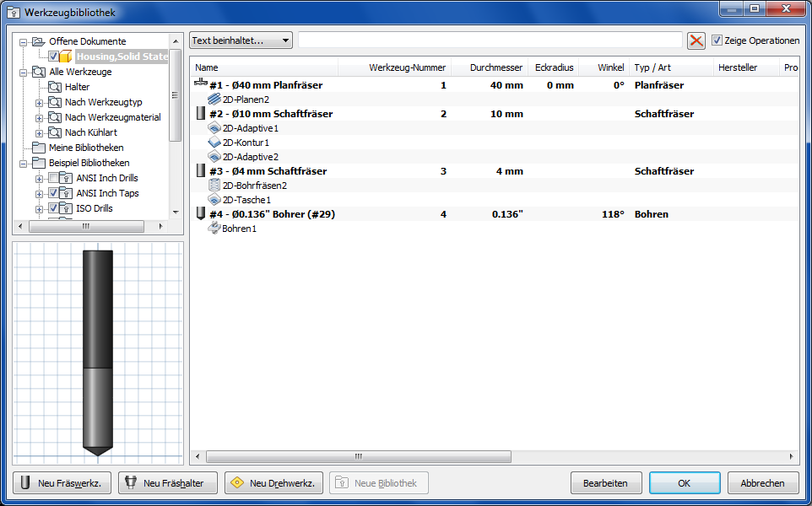Uncheck the ISO Drills checkbox
Image resolution: width=812 pixels, height=506 pixels.
point(53,208)
